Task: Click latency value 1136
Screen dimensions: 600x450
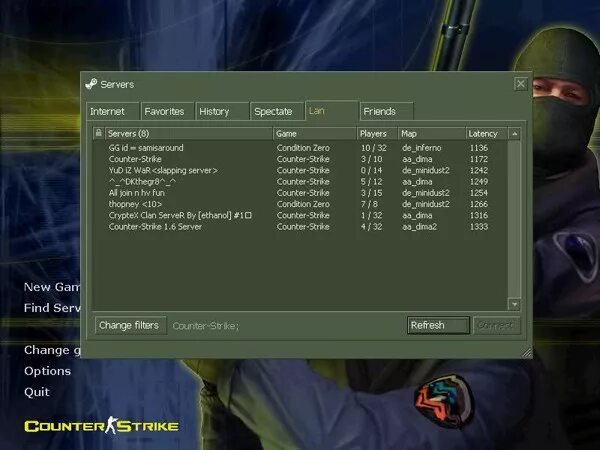Action: pos(479,148)
